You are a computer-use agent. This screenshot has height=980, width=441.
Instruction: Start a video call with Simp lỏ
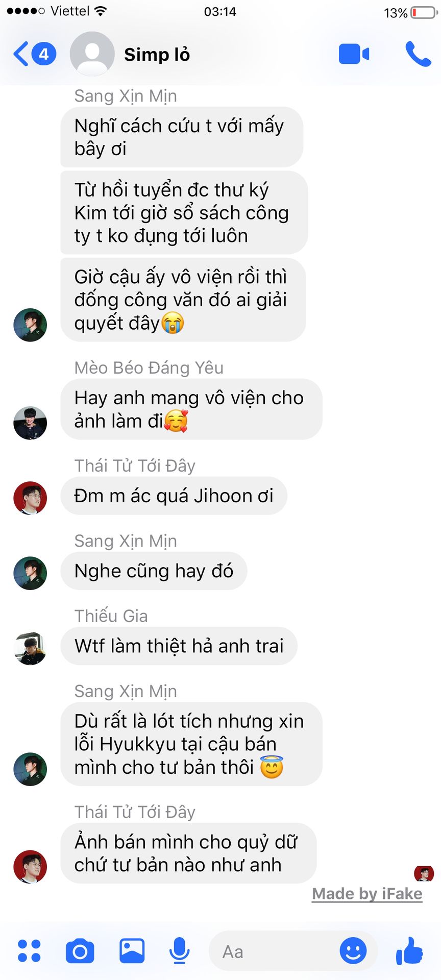[x=354, y=54]
